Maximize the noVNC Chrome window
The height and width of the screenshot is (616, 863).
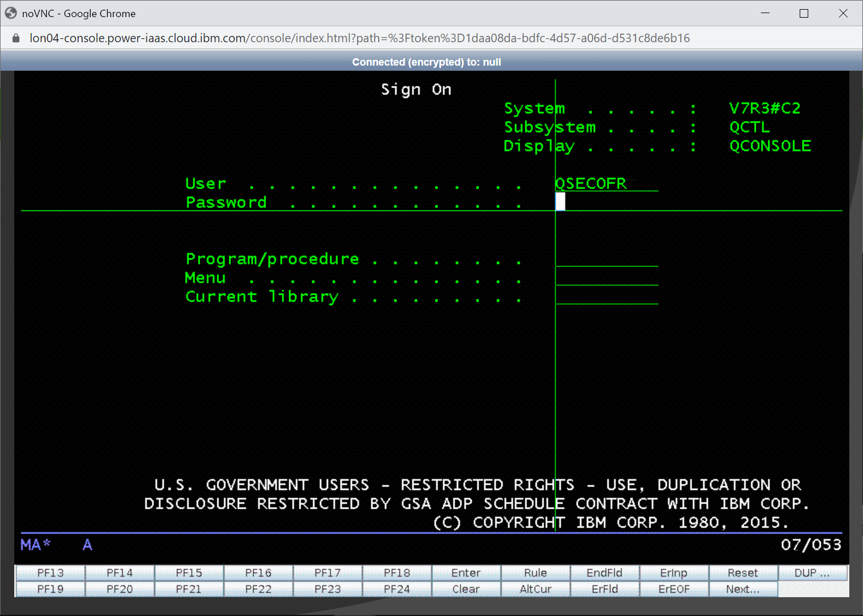pos(804,13)
